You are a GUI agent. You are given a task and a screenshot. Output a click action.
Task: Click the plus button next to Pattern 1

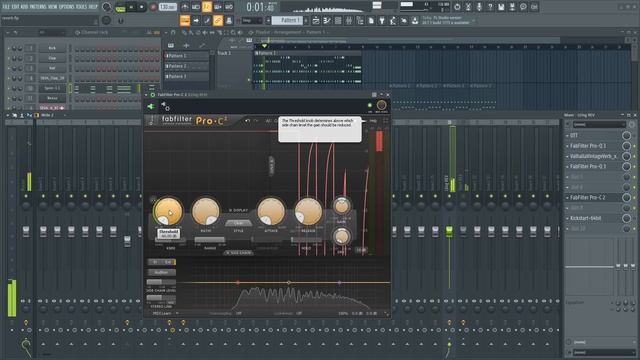[306, 20]
